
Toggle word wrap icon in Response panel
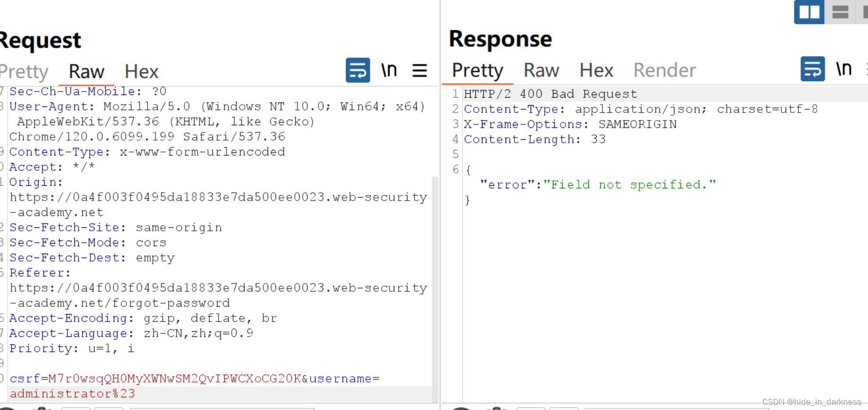click(812, 69)
